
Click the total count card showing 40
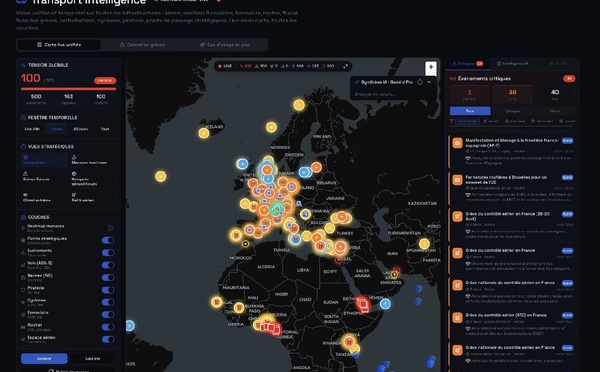pos(554,94)
